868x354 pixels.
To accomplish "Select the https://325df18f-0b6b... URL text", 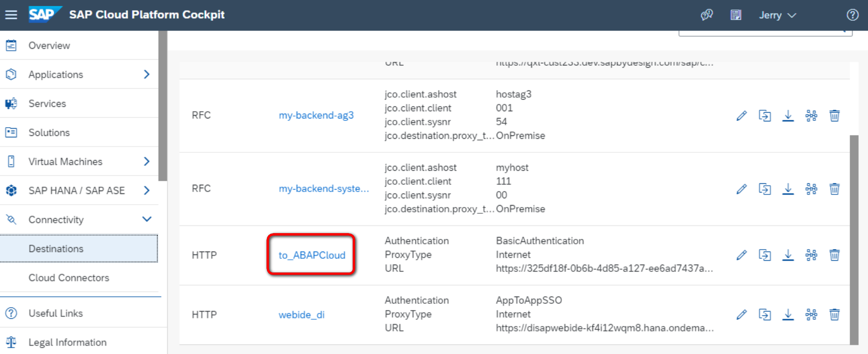I will 604,268.
